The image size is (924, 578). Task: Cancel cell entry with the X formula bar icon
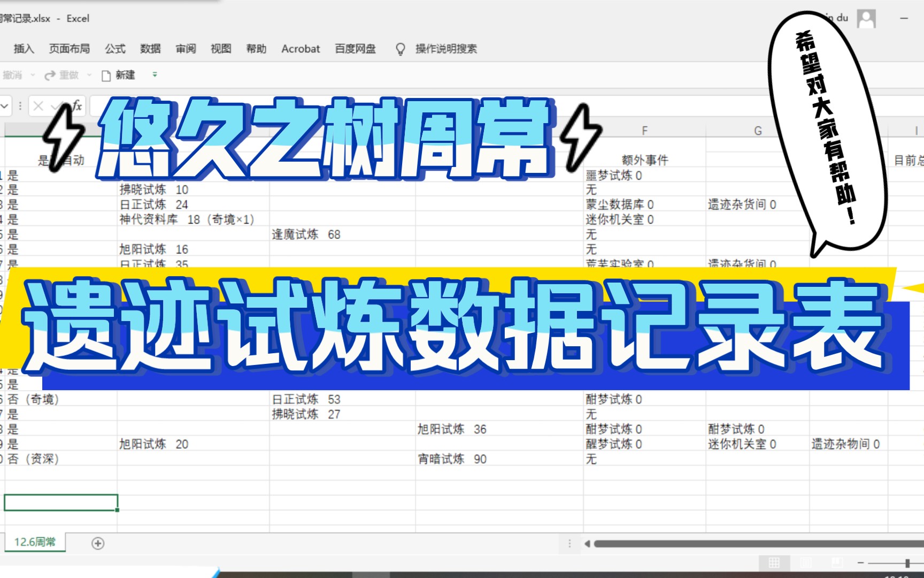(37, 107)
